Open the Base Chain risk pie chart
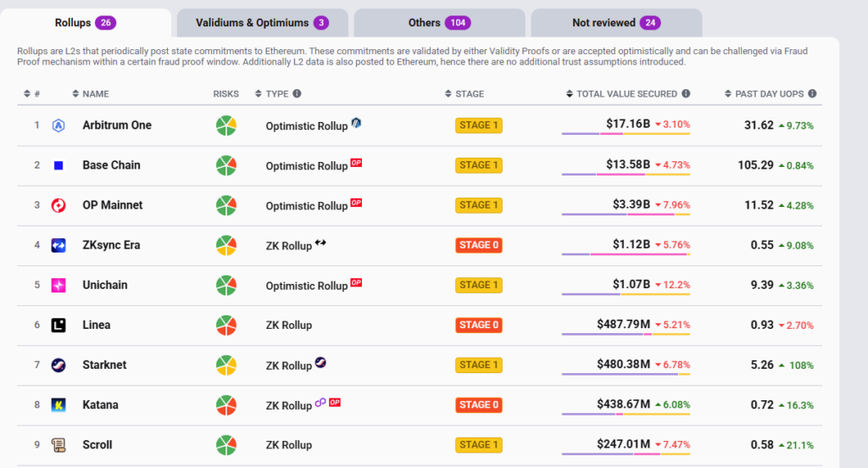This screenshot has width=868, height=468. [225, 165]
